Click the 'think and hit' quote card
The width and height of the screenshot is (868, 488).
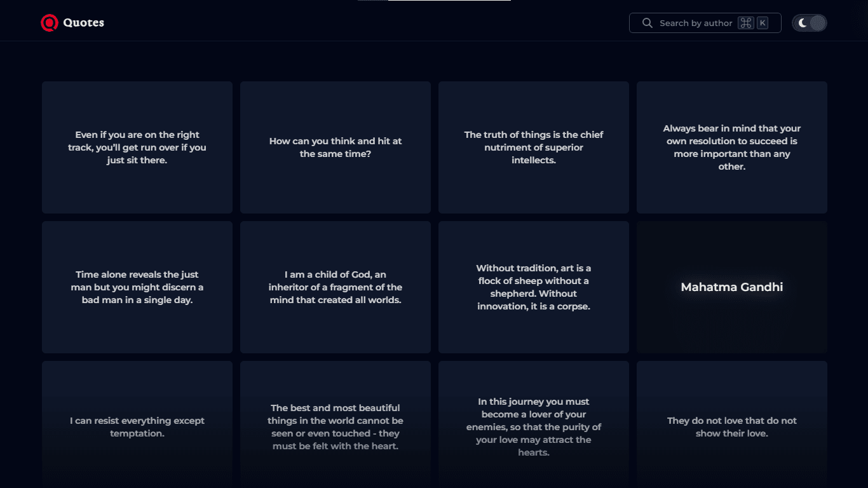(336, 147)
